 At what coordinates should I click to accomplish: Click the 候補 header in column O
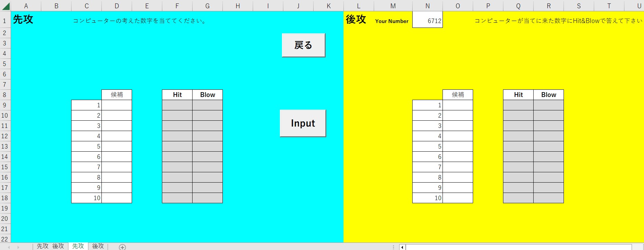pos(458,95)
